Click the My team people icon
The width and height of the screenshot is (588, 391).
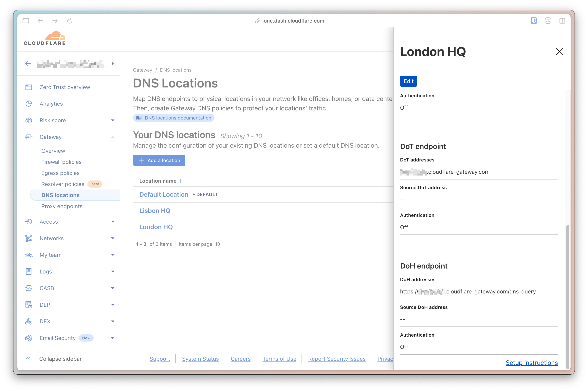tap(29, 255)
